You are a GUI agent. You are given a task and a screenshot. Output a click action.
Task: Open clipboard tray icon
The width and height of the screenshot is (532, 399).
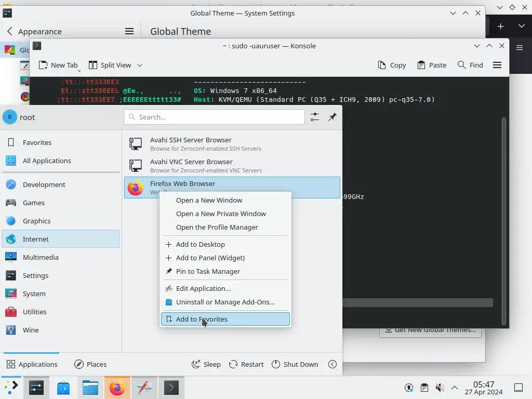tap(424, 388)
